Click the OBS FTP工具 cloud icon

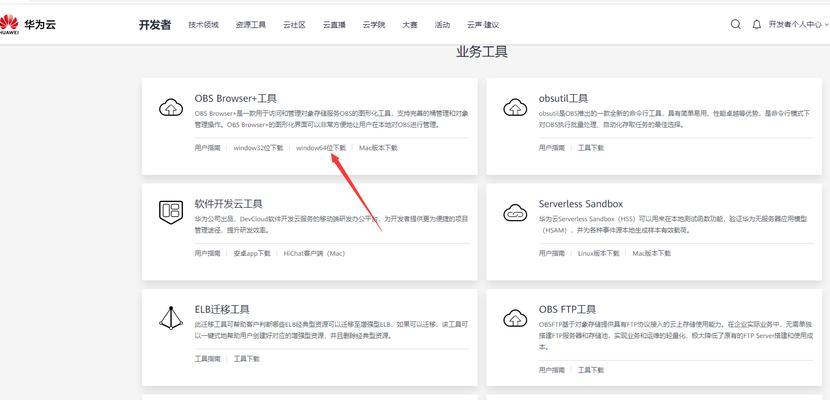(515, 319)
